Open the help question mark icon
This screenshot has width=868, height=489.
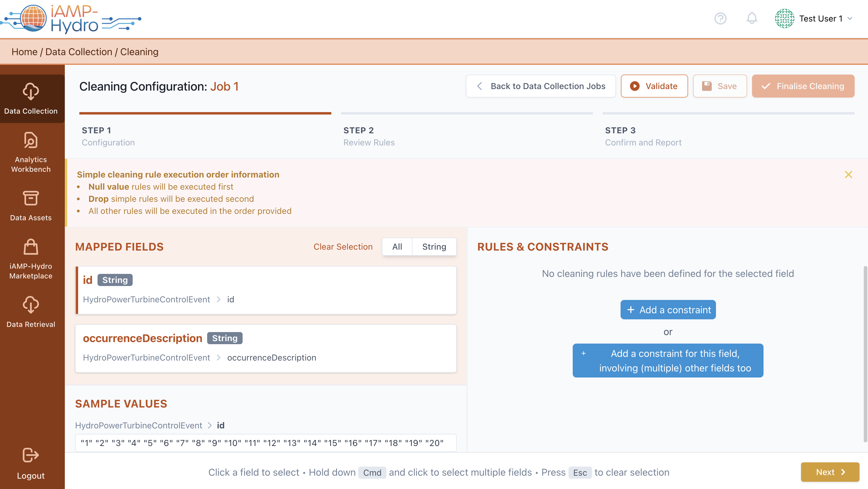point(720,18)
